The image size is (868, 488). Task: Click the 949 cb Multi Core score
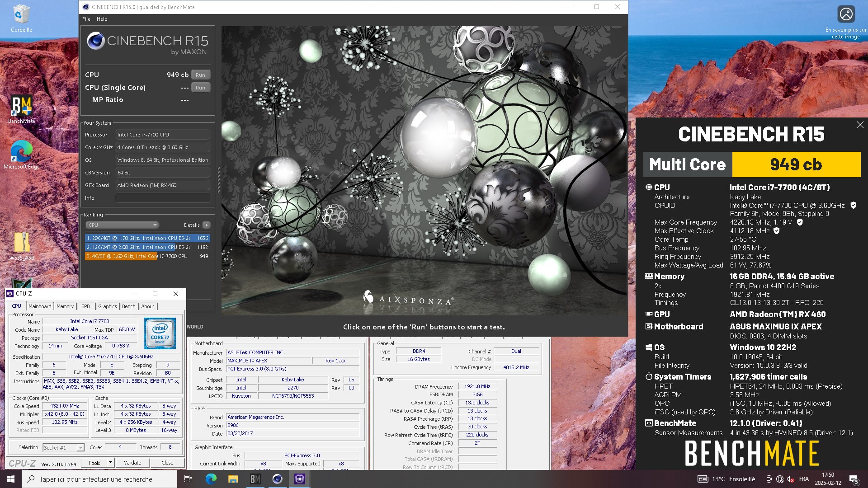click(796, 164)
